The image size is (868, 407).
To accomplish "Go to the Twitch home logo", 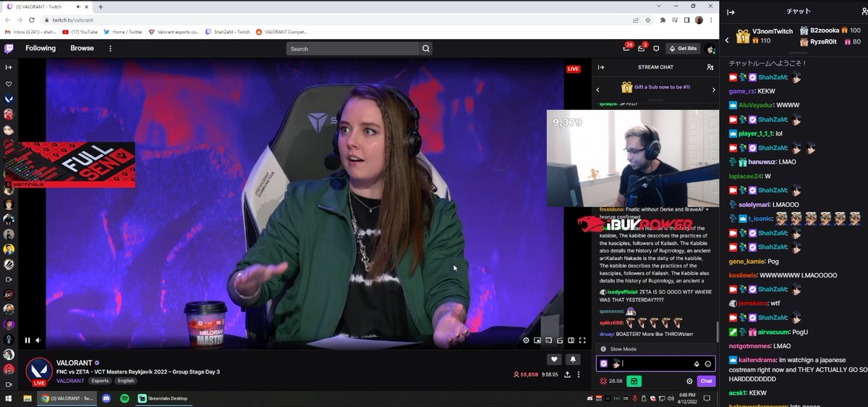I will 9,49.
